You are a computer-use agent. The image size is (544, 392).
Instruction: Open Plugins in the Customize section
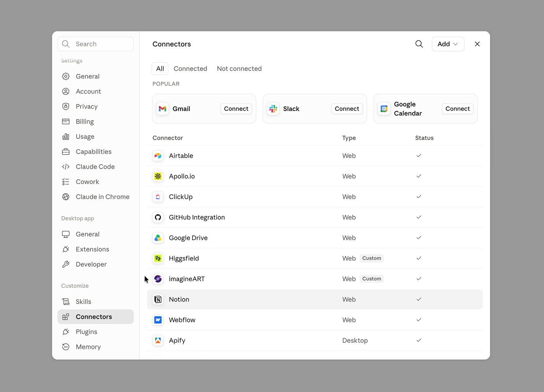(96, 332)
